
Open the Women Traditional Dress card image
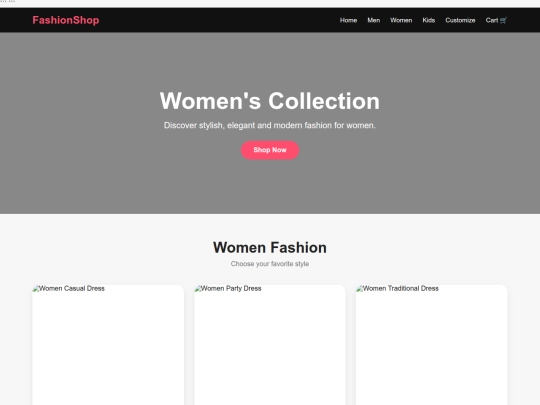click(x=432, y=345)
